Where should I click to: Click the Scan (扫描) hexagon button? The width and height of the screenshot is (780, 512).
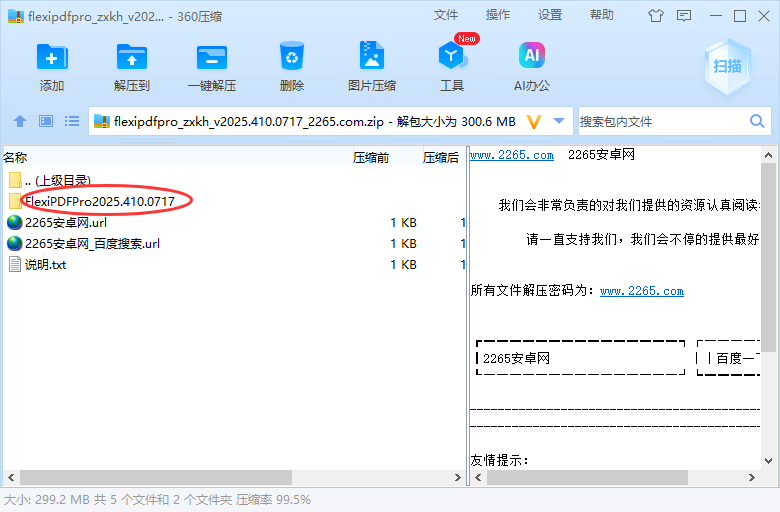(727, 67)
